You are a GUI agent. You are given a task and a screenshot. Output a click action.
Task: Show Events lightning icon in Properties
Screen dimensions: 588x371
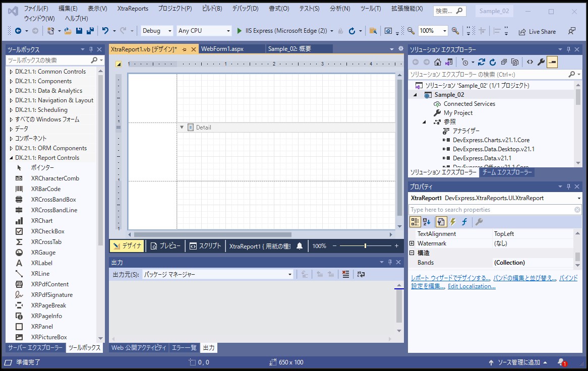tap(453, 222)
